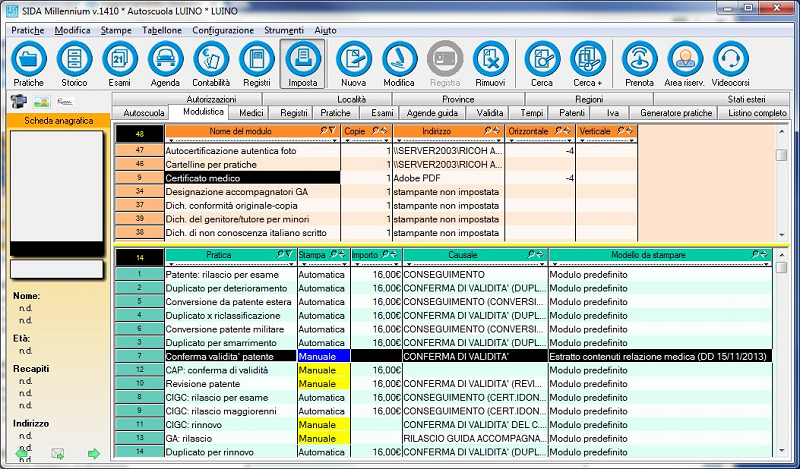This screenshot has width=800, height=469.
Task: Click the yellow Manuale cell for CIGC: rinnovo
Action: pyautogui.click(x=323, y=424)
